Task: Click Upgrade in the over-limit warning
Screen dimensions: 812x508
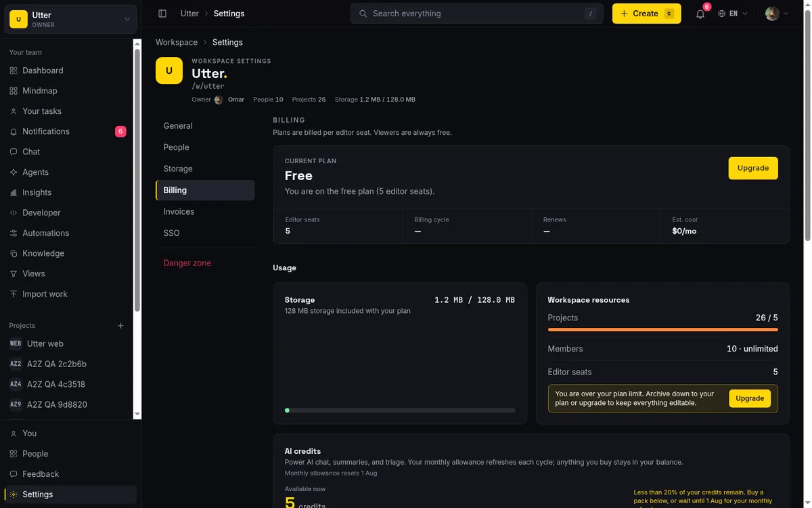Action: 750,398
